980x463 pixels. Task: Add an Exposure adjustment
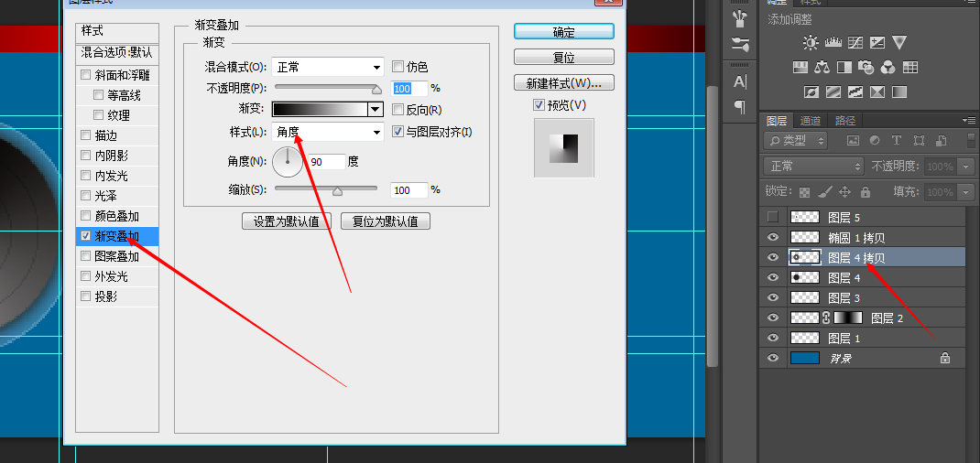point(877,42)
